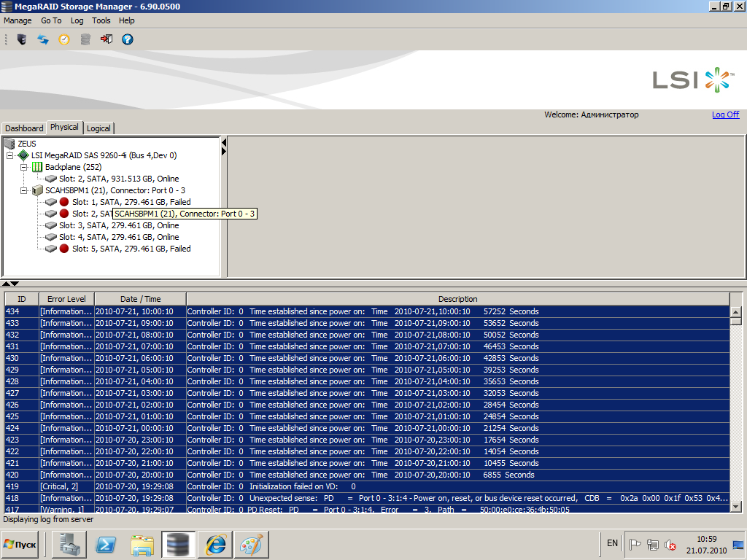The image size is (747, 560).
Task: Click the orange clock gauge toolbar icon
Action: click(x=64, y=39)
